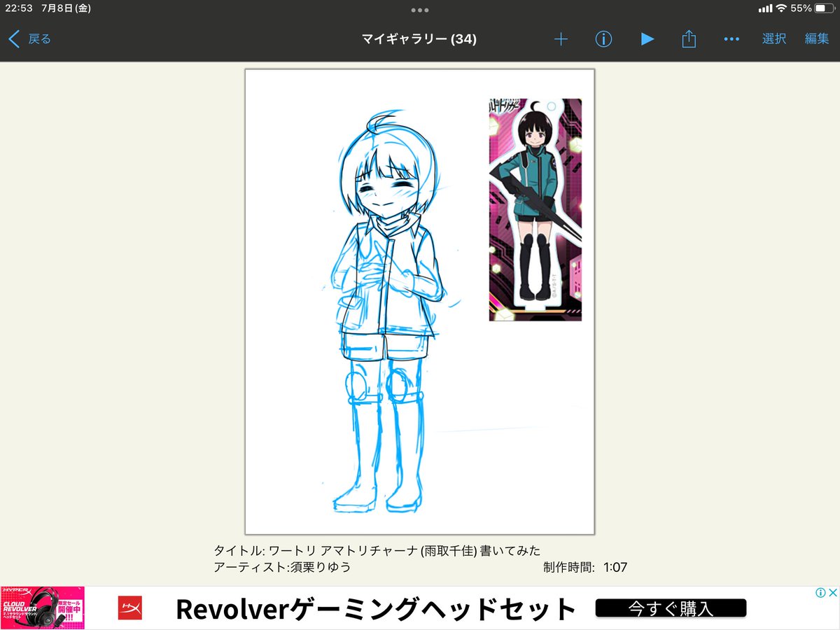The width and height of the screenshot is (840, 630).
Task: Tap the three-dot multitasking indicator at top
Action: (x=420, y=10)
